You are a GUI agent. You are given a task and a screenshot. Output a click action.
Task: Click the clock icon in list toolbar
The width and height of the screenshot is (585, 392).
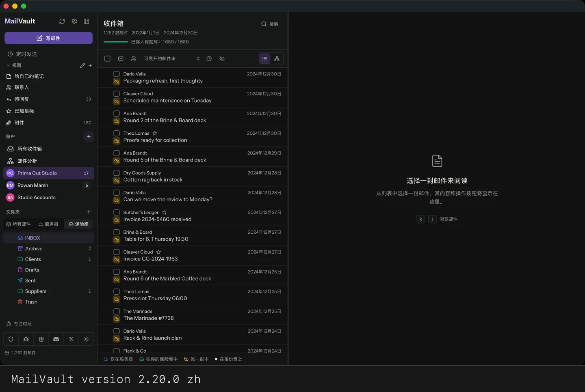click(209, 58)
